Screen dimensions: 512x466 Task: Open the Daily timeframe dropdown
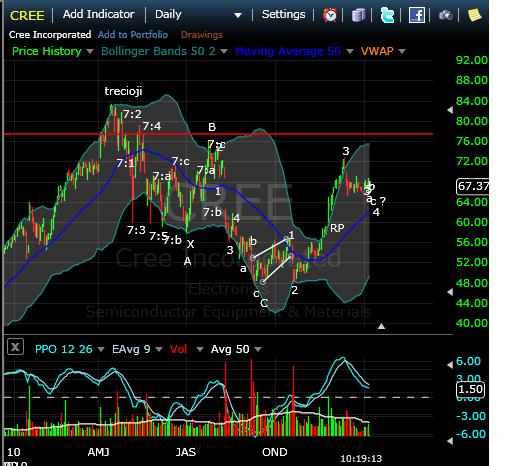pos(198,15)
